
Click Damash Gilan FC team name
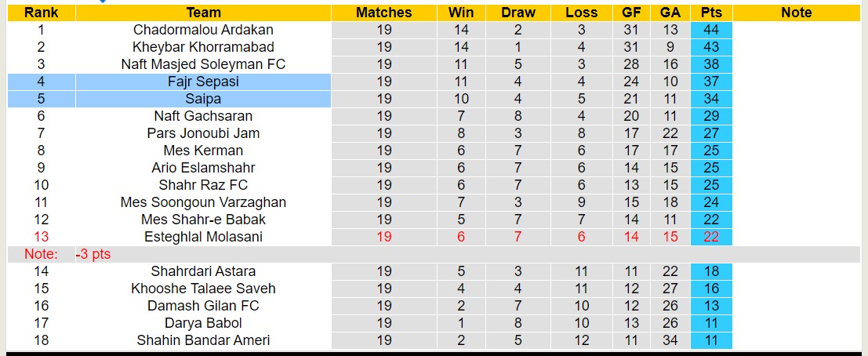pos(203,306)
